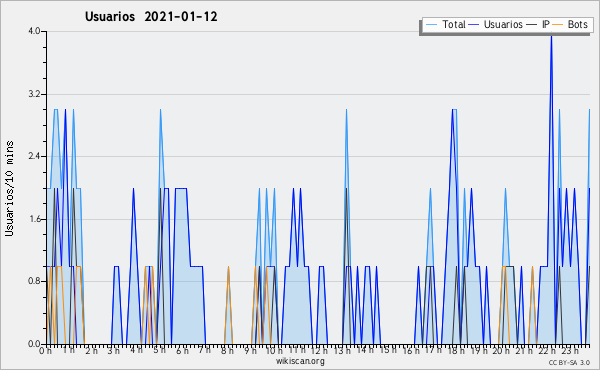Screen dimensions: 600x370
Task: Click the chart title Usuarios 2021-01-12
Action: [151, 16]
